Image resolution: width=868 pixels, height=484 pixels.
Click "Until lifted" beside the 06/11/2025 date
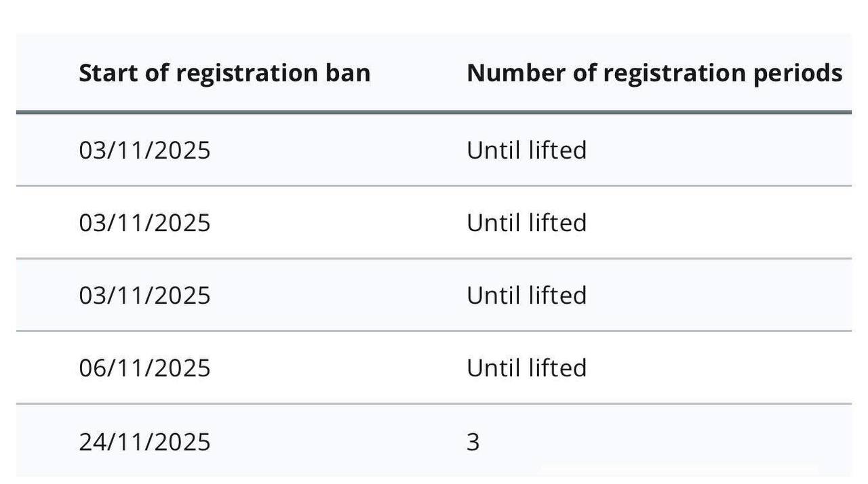tap(526, 368)
